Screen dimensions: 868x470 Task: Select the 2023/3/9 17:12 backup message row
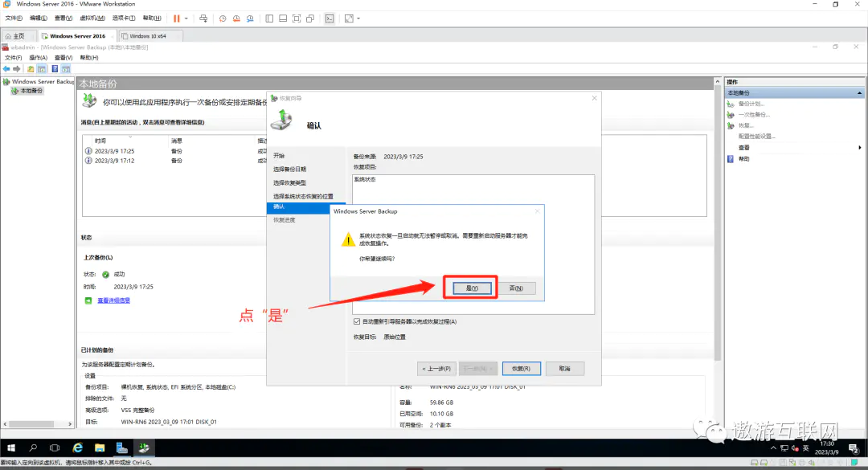tap(174, 161)
